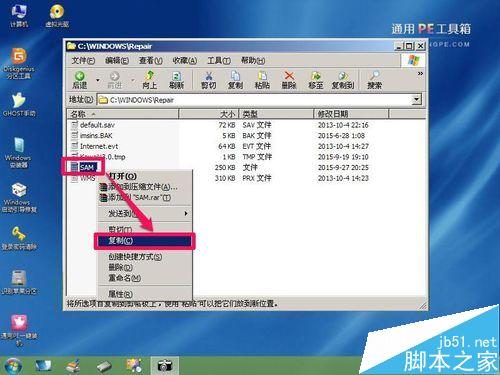Open the disk drive taskbar icon
The height and width of the screenshot is (375, 500).
[x=104, y=366]
